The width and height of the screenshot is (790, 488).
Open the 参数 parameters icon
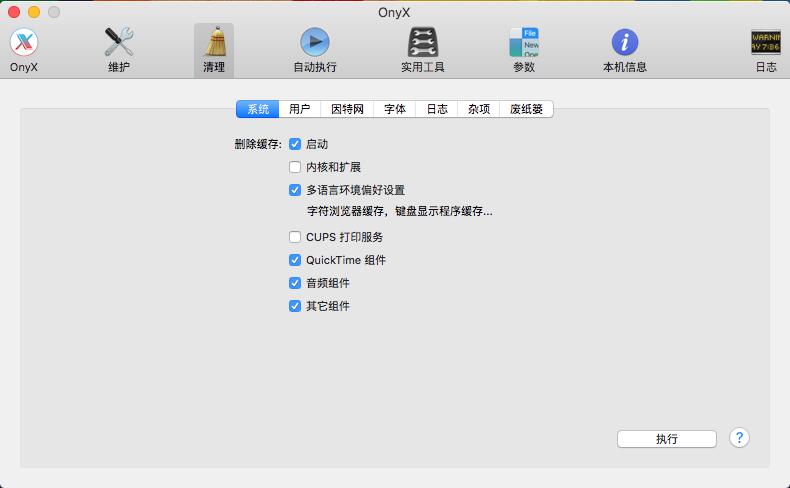pyautogui.click(x=524, y=49)
